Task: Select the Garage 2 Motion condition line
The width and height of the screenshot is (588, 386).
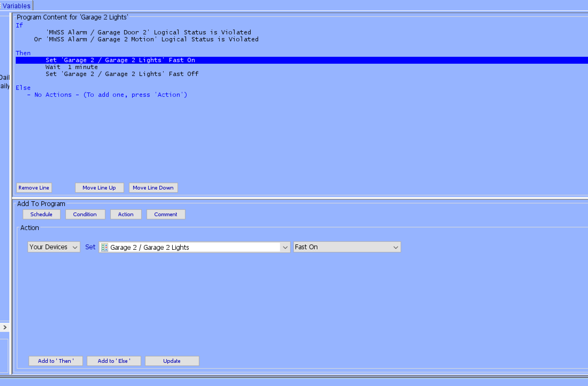Action: coord(146,39)
